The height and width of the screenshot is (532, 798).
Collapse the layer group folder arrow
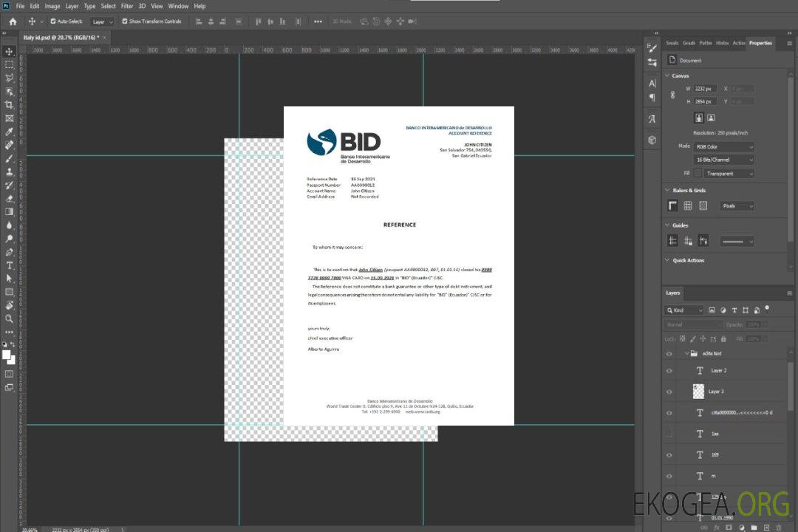686,354
